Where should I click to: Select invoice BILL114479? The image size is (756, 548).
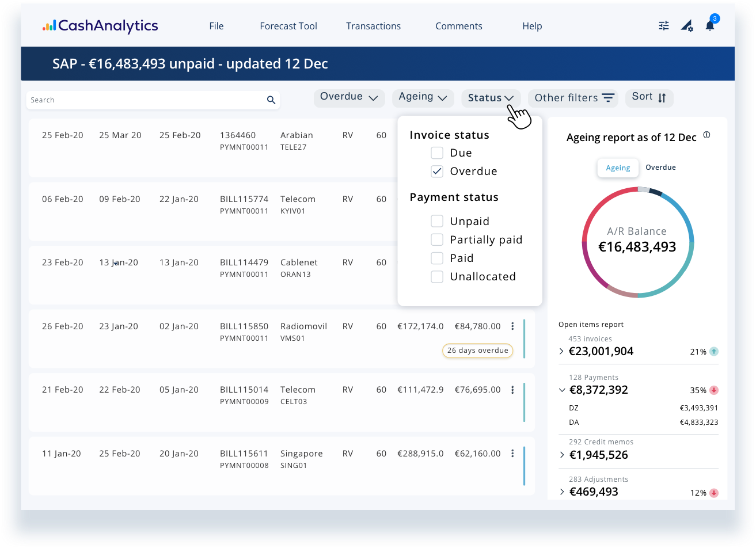[x=244, y=262]
